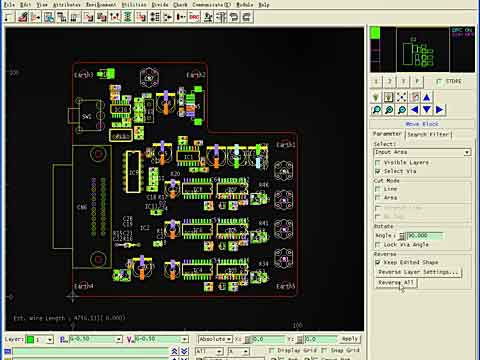
Task: Open the small dropdown right of All
Action: (238, 351)
